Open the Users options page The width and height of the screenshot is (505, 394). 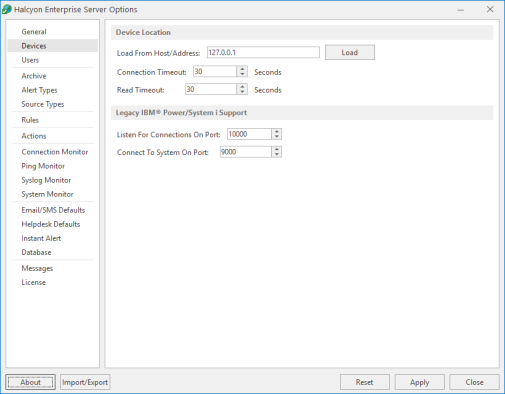pos(30,60)
